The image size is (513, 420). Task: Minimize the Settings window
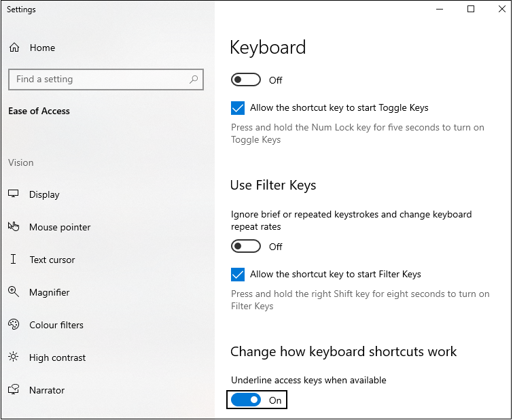pyautogui.click(x=440, y=10)
